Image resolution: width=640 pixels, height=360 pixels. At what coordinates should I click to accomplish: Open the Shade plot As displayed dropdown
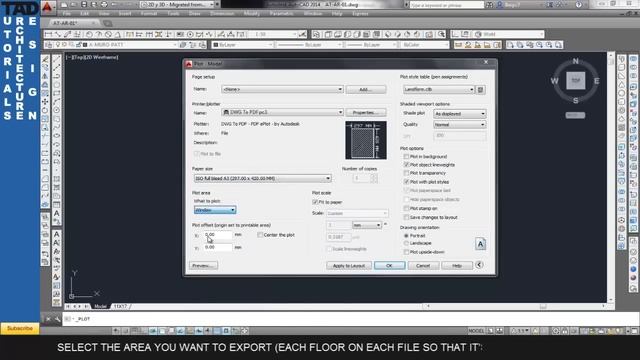tap(460, 113)
